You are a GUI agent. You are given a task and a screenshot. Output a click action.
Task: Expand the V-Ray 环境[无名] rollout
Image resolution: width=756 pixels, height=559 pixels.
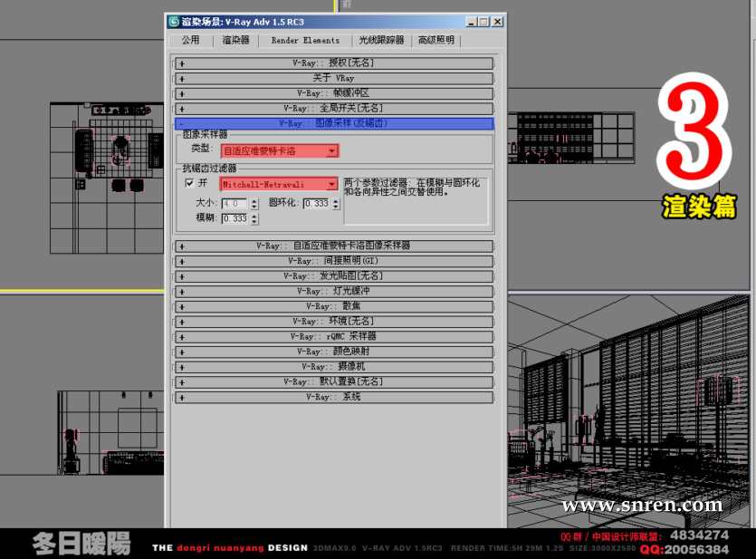click(334, 322)
